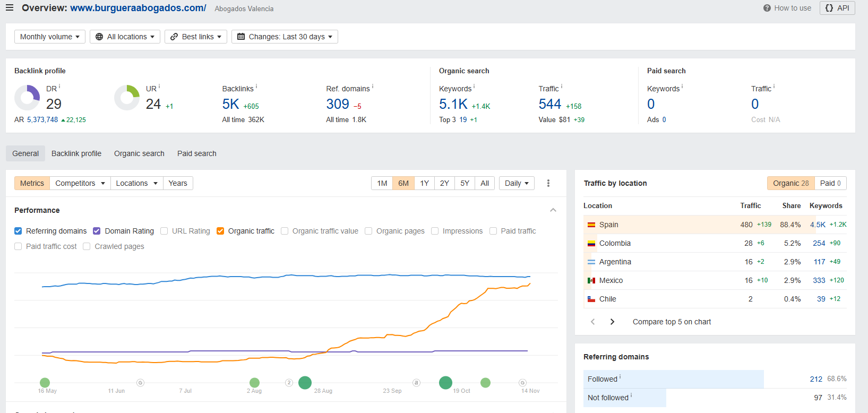Enable Crawled pages checkbox

(x=87, y=246)
